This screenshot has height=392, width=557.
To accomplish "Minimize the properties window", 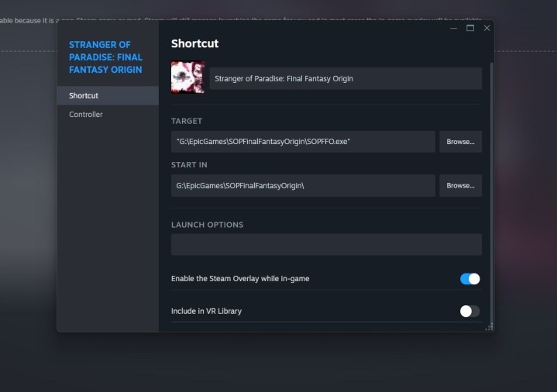I will pos(454,28).
